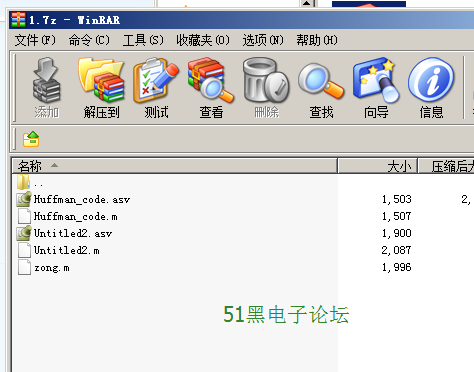
Task: Click the scroll up arrow in background window
Action: (307, 3)
